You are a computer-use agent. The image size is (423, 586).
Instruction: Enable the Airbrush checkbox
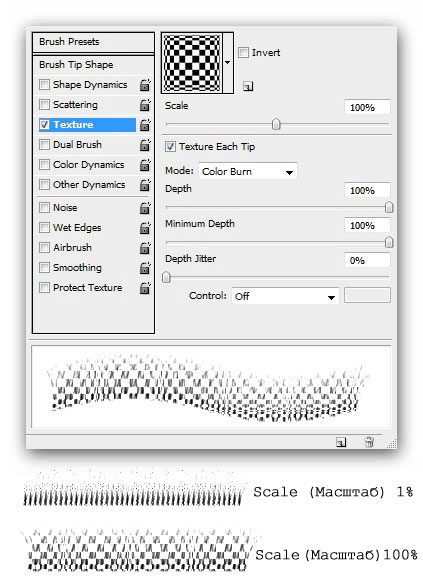(x=44, y=247)
